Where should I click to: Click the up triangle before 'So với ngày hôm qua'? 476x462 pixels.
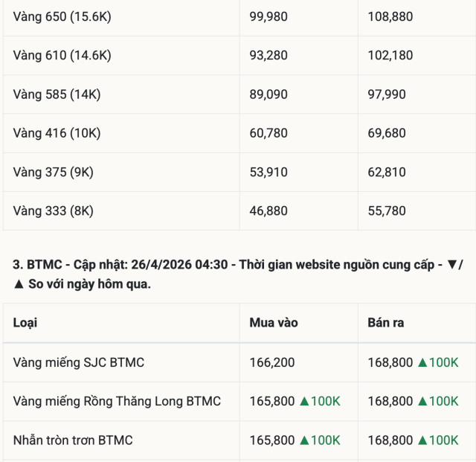pyautogui.click(x=19, y=283)
